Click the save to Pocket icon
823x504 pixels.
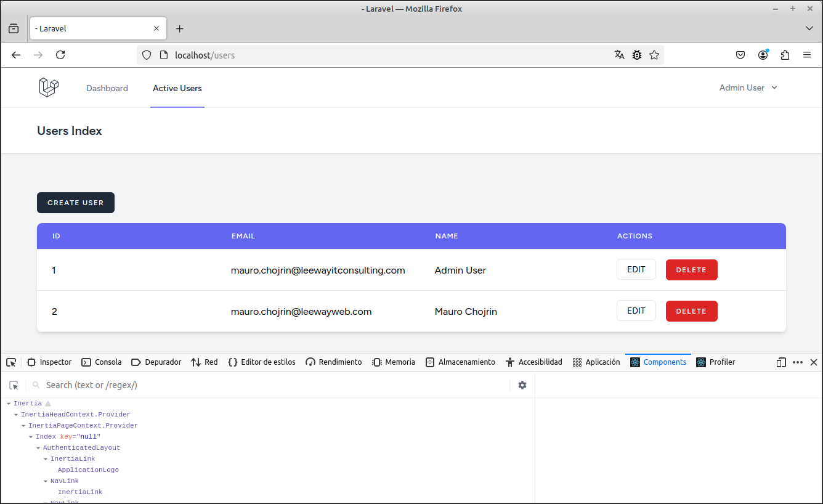coord(740,55)
